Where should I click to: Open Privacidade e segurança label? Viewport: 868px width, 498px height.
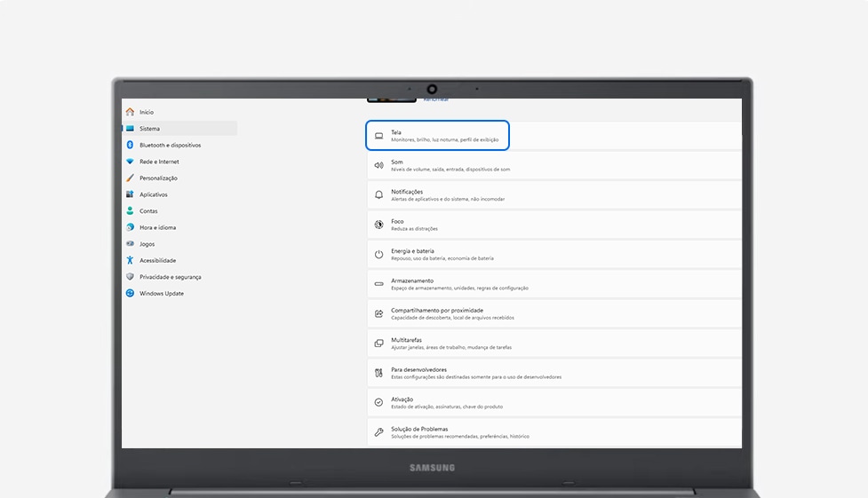click(x=170, y=277)
